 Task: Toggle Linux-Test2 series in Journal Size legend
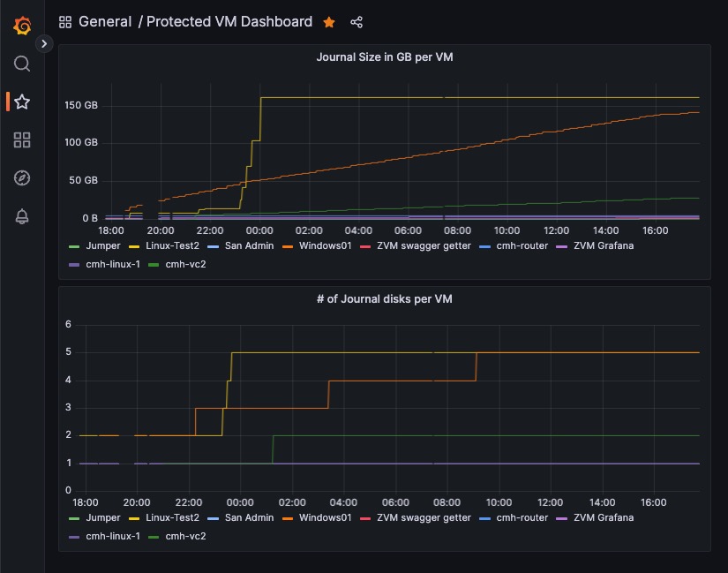(x=172, y=245)
